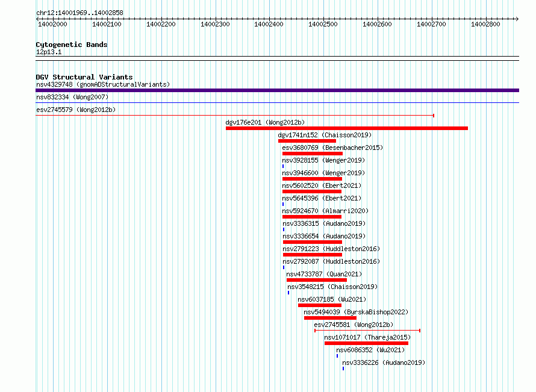Click the esv2745579 (Wong2012b) label

[76, 110]
